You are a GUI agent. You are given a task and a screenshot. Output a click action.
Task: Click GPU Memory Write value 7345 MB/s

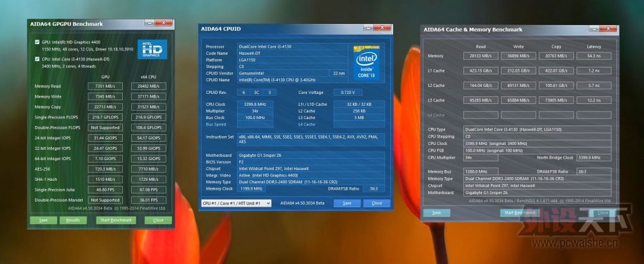pos(105,96)
